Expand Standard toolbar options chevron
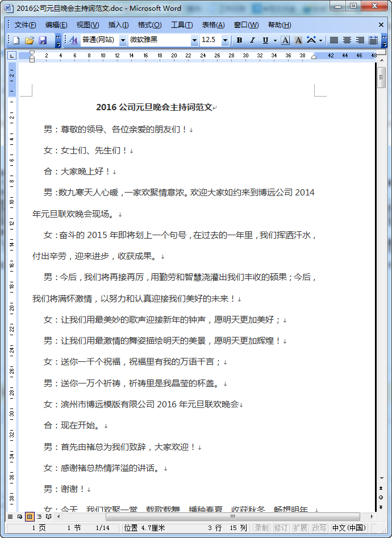The image size is (392, 538). click(x=58, y=40)
